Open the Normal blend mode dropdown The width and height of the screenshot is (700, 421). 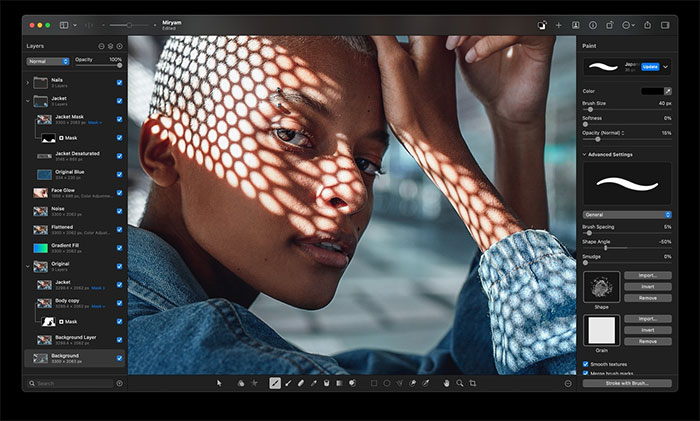tap(48, 61)
